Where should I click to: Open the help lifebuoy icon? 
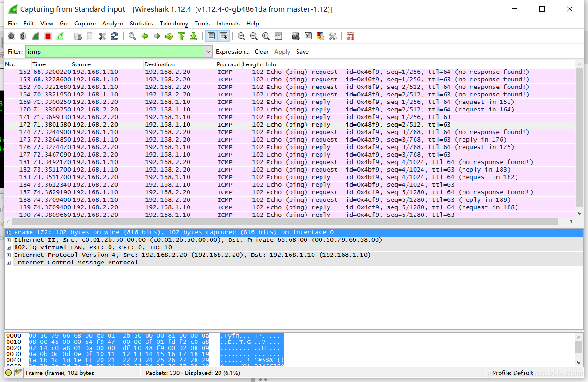point(350,36)
